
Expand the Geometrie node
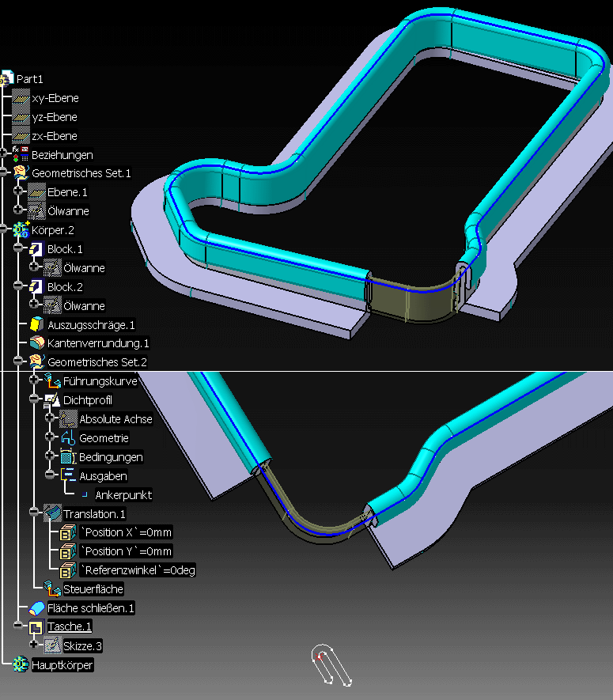pos(50,436)
